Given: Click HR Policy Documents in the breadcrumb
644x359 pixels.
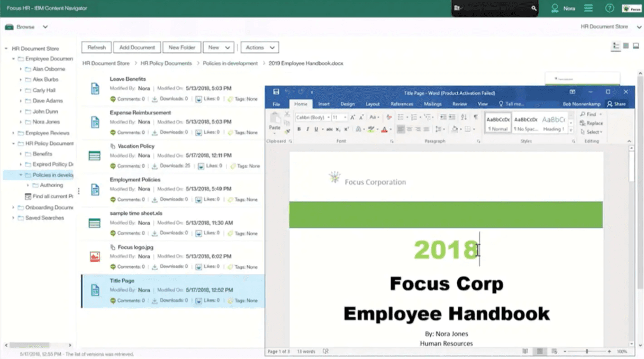Looking at the screenshot, I should tap(166, 63).
